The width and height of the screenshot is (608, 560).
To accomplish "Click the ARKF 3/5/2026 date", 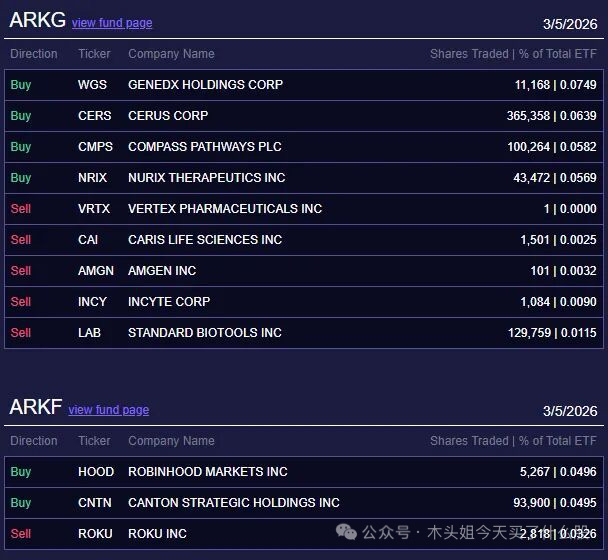I will (570, 411).
